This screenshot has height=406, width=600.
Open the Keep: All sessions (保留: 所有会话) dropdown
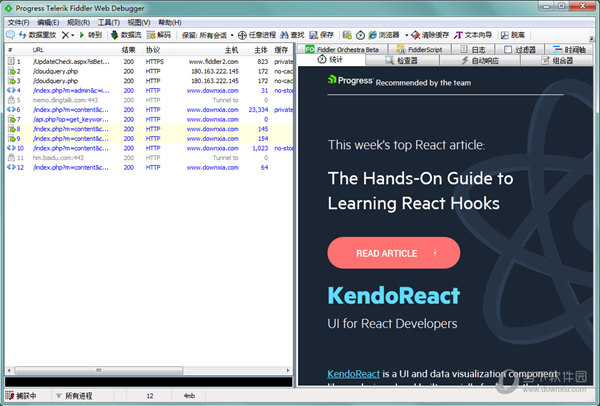click(x=207, y=35)
